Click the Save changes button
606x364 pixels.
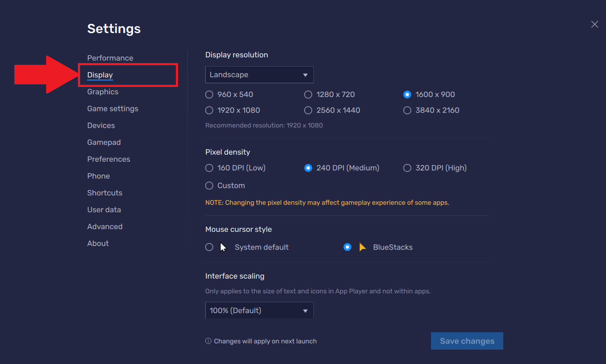coord(467,341)
